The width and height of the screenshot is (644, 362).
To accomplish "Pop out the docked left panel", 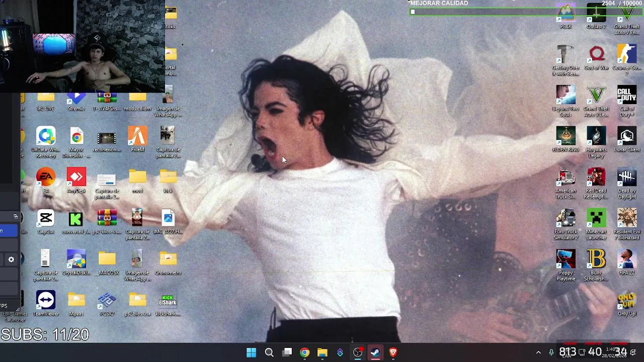I will pyautogui.click(x=16, y=217).
